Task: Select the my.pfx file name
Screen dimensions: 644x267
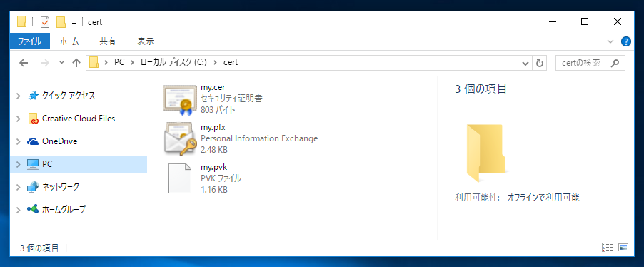Action: point(213,127)
